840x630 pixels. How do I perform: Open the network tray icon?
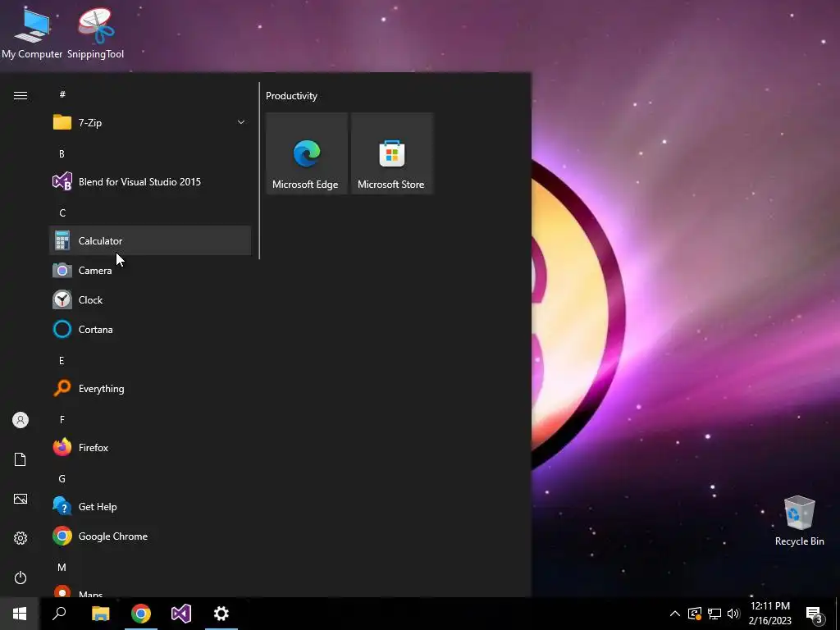714,614
